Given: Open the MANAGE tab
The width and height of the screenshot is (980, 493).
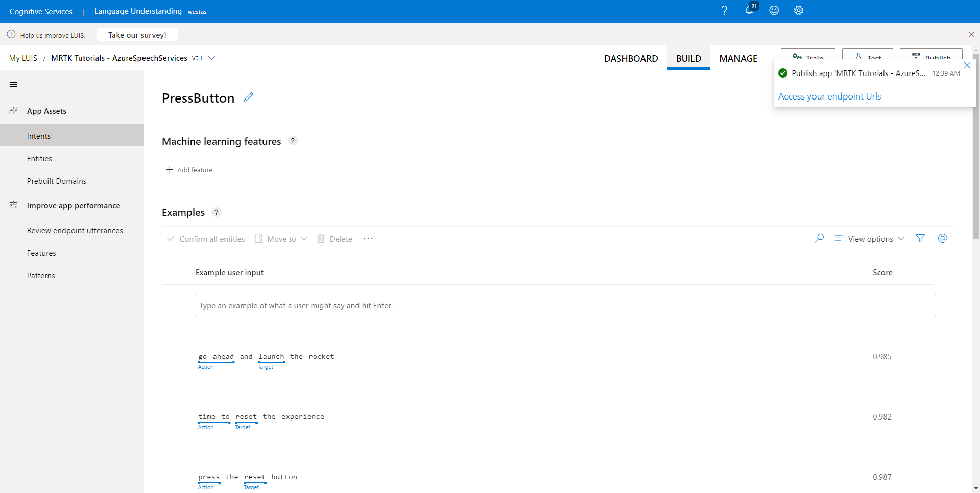Looking at the screenshot, I should pos(738,58).
